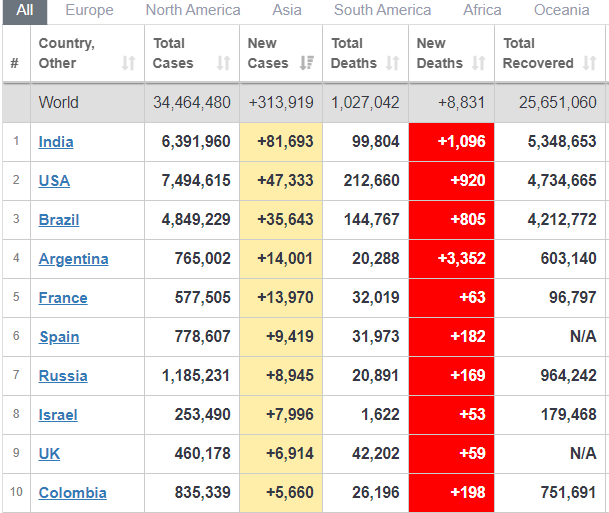Go to Brazil country page
This screenshot has width=609, height=513.
point(59,220)
